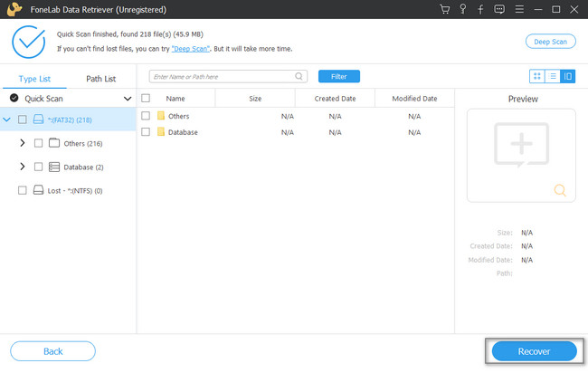Click the Lost NTFS drive icon

pos(38,190)
